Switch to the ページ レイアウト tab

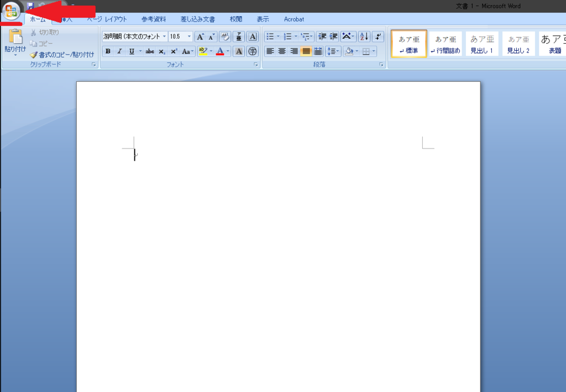(107, 19)
